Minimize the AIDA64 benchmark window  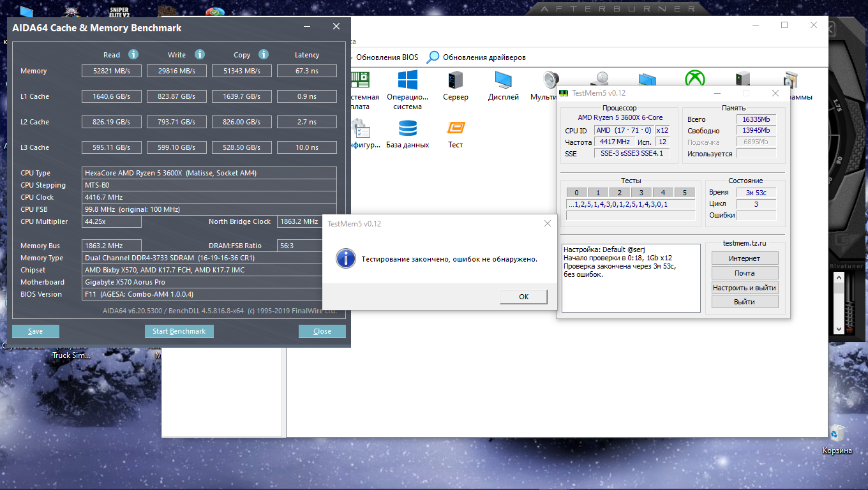pos(307,27)
